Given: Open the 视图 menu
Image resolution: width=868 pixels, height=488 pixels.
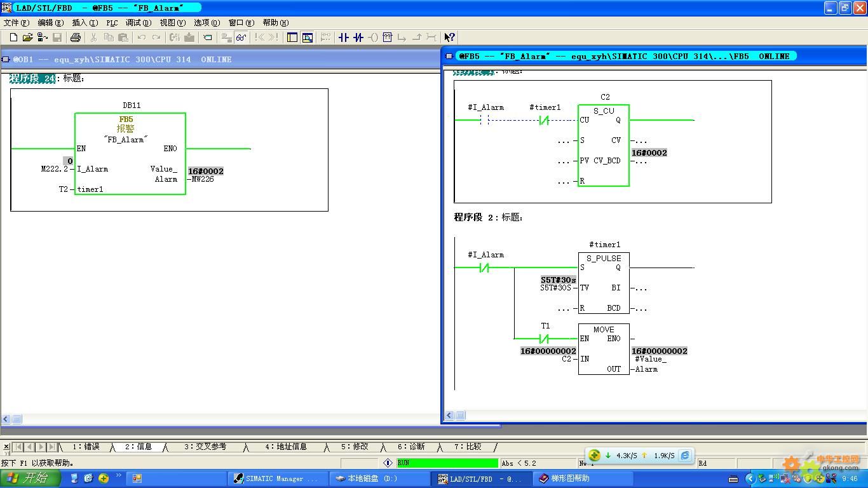Looking at the screenshot, I should click(172, 22).
